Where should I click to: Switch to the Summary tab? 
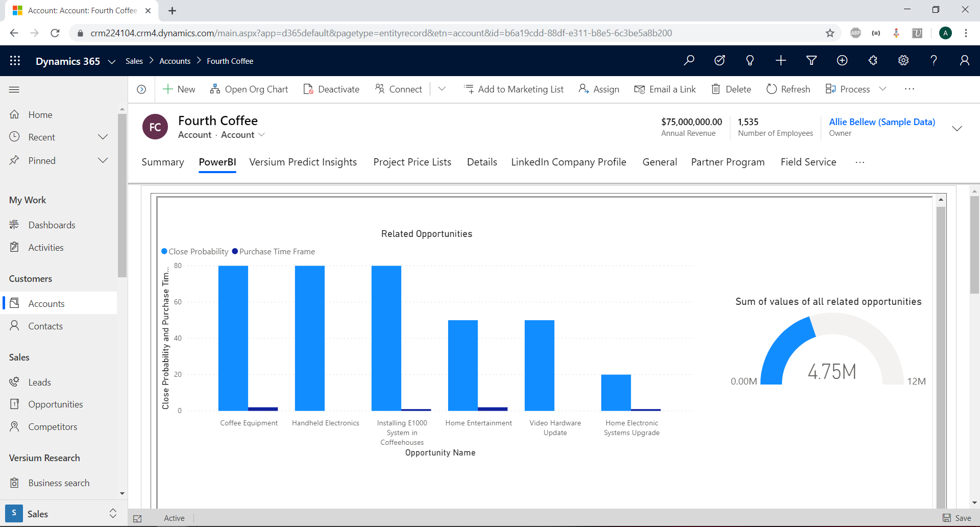pos(163,162)
